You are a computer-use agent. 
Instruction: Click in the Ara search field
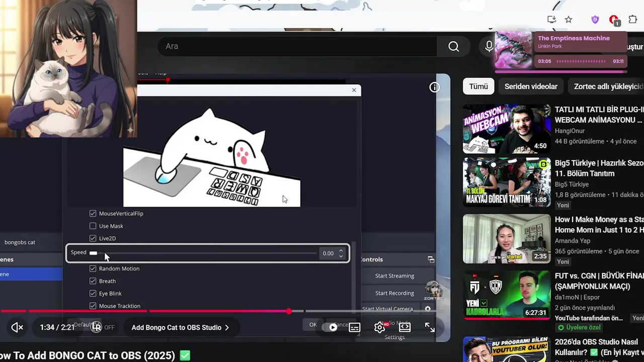click(297, 46)
